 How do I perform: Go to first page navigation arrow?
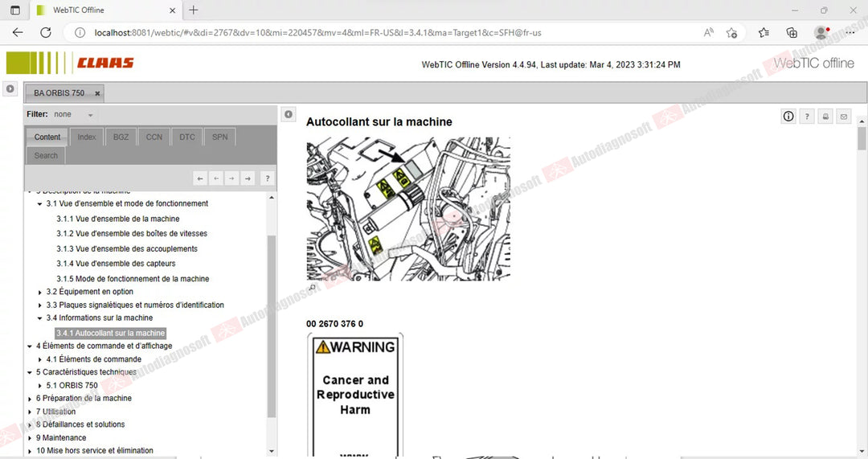[200, 178]
